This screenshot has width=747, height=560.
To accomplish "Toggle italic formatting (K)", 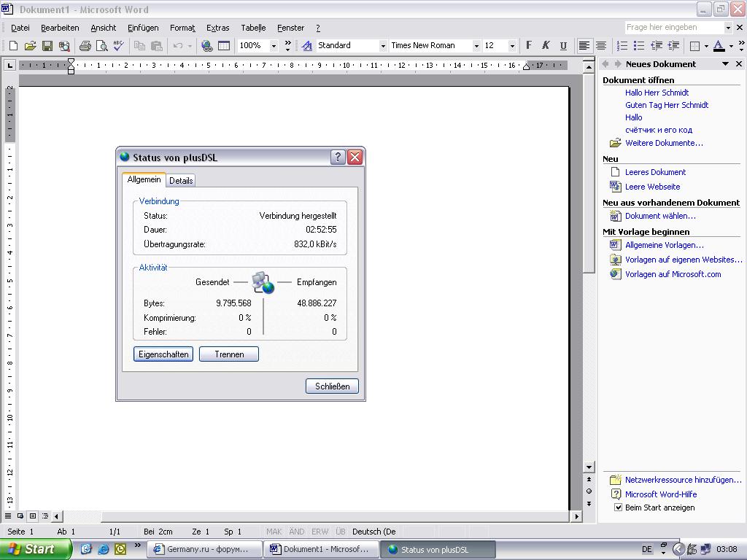I will (546, 45).
